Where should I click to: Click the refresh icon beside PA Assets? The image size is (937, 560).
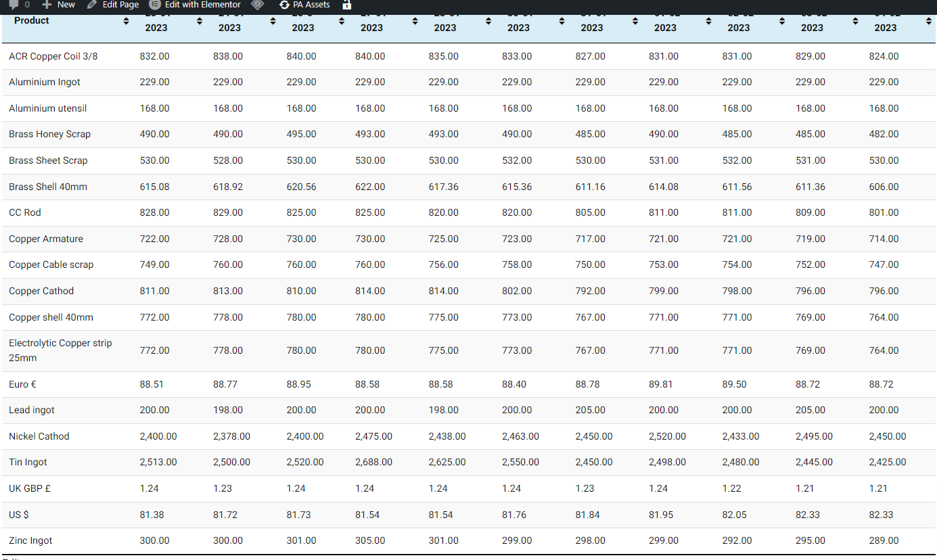pyautogui.click(x=284, y=5)
